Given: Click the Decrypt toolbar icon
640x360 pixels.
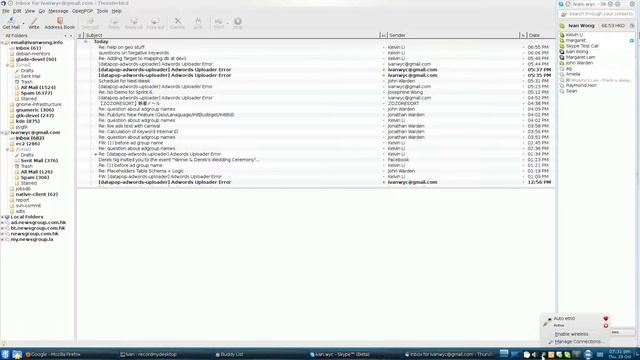Looking at the screenshot, I should click(90, 23).
